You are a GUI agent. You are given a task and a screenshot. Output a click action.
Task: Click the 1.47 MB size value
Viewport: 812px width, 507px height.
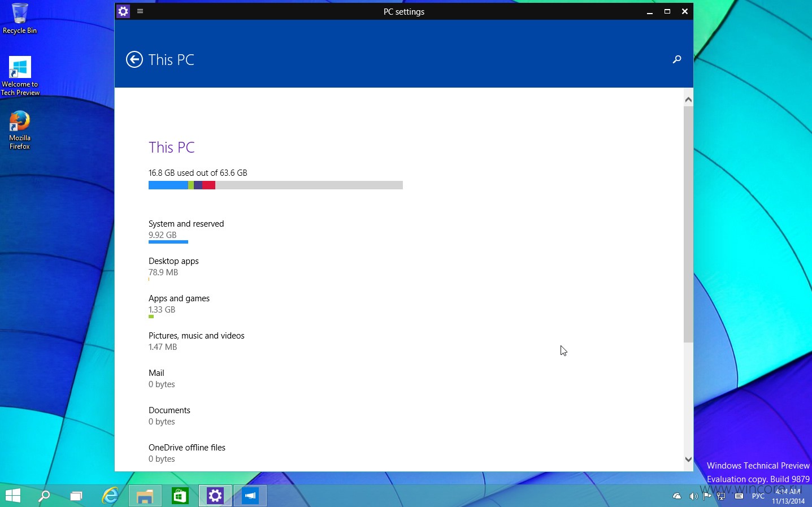[163, 347]
